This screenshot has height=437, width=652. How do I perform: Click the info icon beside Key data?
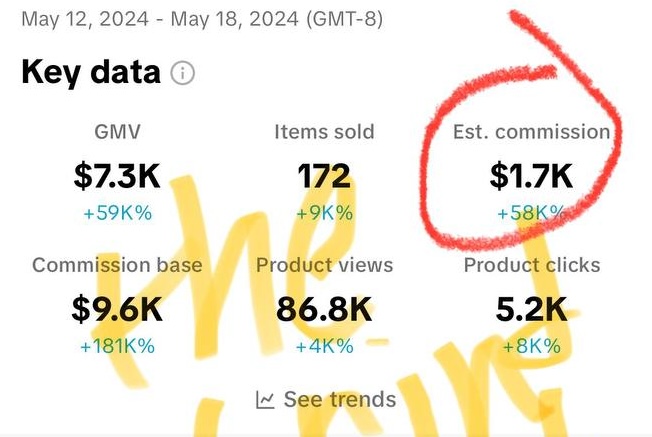tap(182, 73)
